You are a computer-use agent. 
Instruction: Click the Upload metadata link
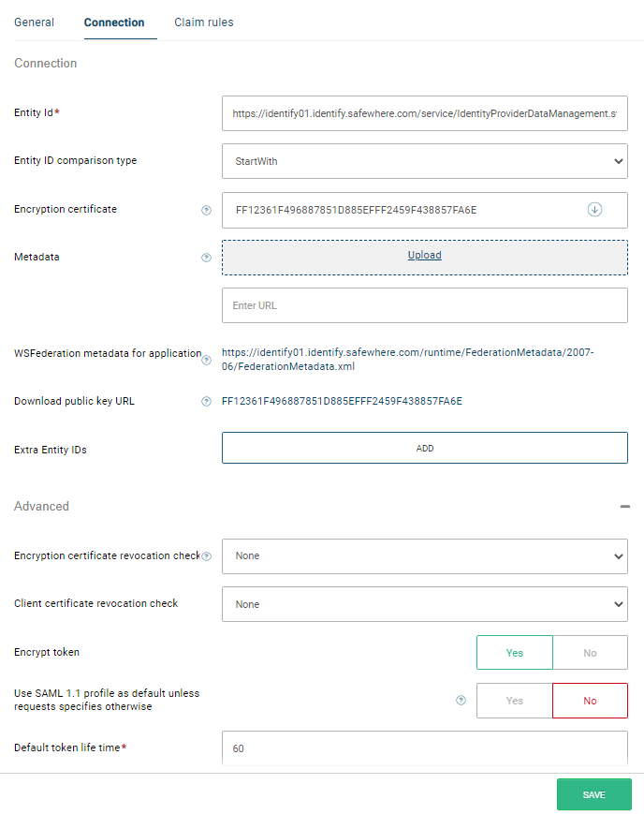pos(424,254)
